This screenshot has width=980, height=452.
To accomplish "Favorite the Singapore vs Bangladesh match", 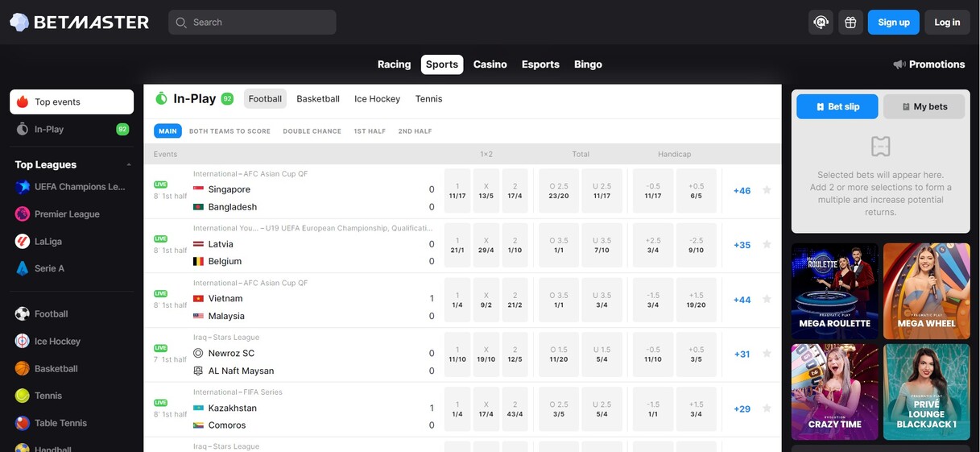I will 767,190.
